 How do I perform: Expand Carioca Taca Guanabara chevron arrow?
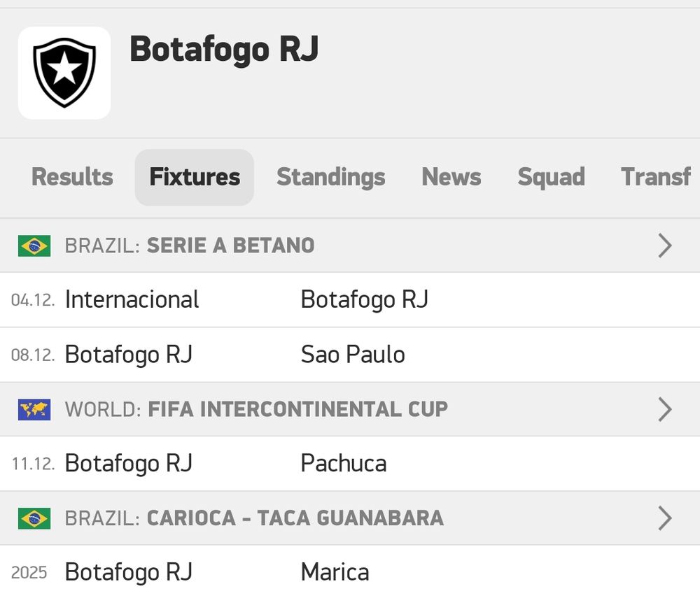coord(665,518)
